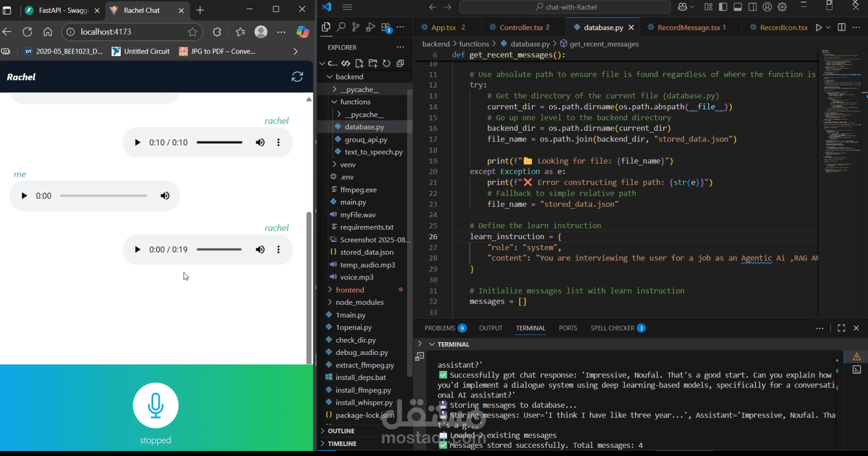Image resolution: width=868 pixels, height=456 pixels.
Task: Click the 'me' audio seek bar
Action: pyautogui.click(x=103, y=196)
